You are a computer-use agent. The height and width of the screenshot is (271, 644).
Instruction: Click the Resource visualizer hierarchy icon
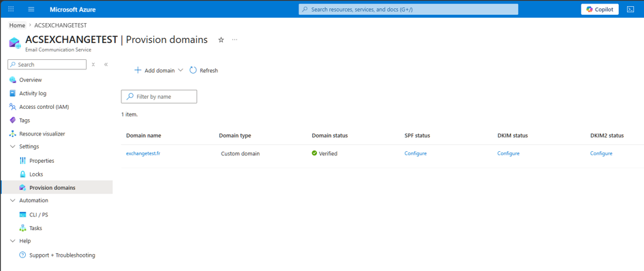(12, 134)
